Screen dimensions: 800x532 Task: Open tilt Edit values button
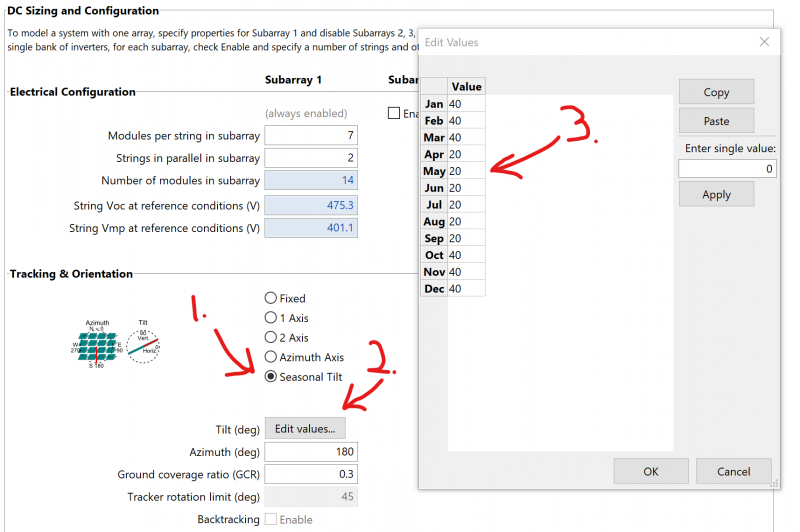[305, 428]
